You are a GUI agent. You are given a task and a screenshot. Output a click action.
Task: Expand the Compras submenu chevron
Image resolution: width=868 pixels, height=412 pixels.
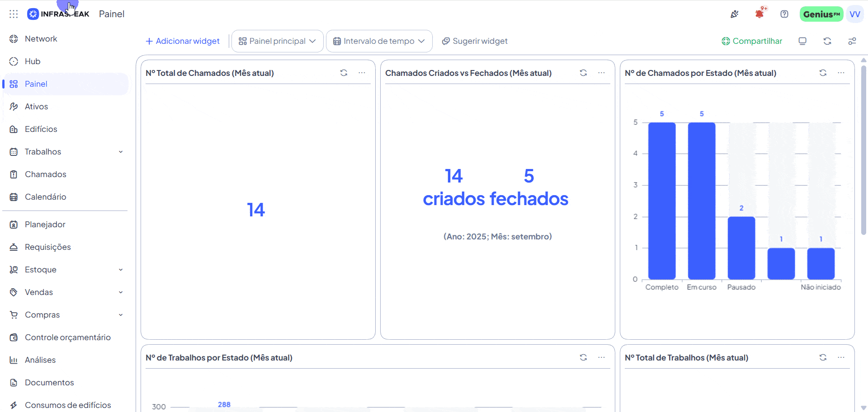coord(121,315)
